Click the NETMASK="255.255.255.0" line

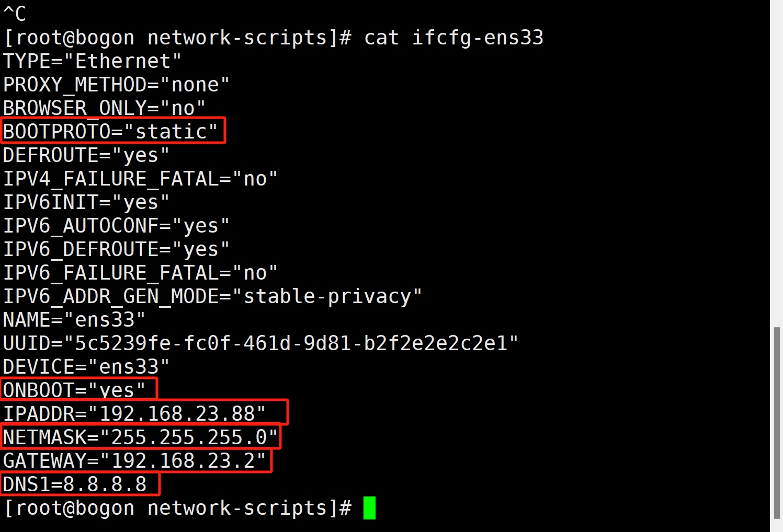click(x=140, y=437)
